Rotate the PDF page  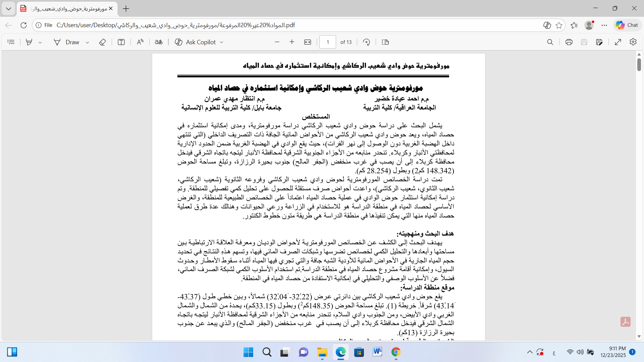[367, 42]
